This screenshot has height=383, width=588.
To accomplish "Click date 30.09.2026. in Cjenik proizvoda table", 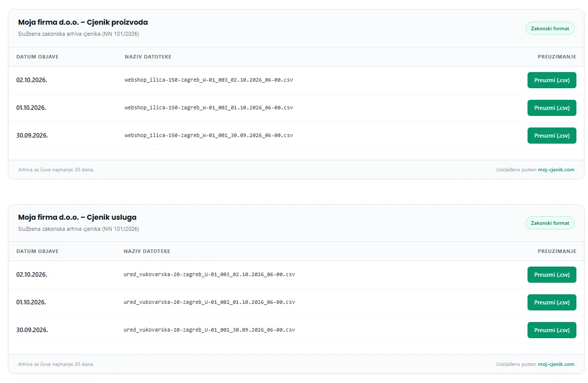I will 32,136.
